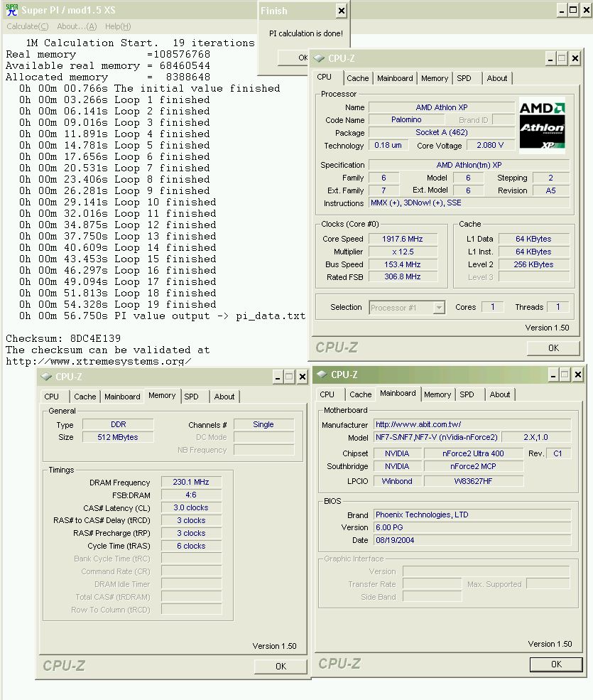Open the Calculate menu in Super PI
The width and height of the screenshot is (593, 700).
point(27,26)
